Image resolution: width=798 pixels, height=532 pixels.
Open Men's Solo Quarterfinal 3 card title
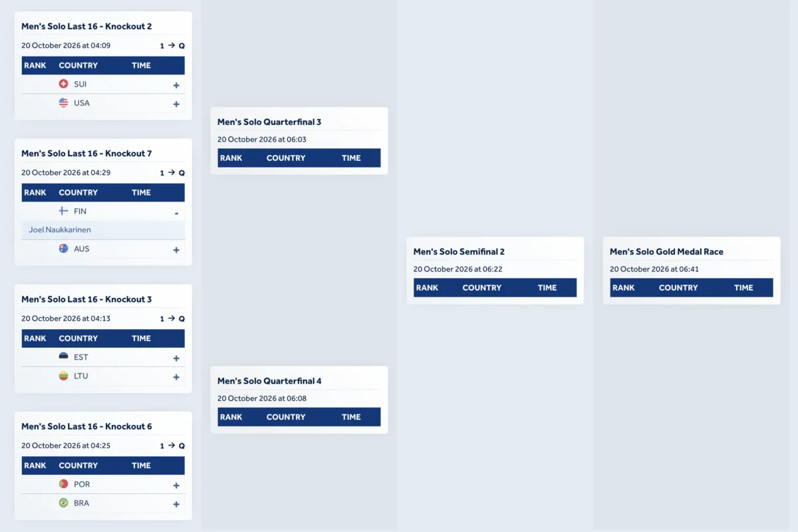[x=269, y=122]
